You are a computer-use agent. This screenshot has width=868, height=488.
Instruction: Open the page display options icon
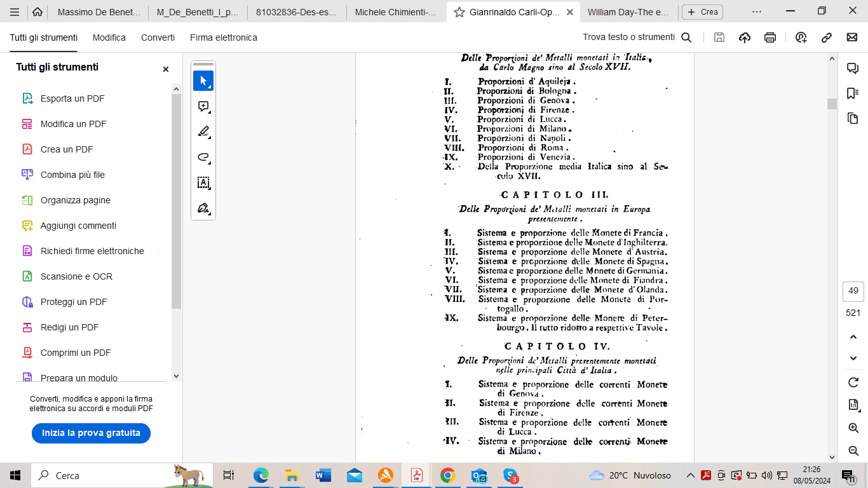[x=853, y=405]
